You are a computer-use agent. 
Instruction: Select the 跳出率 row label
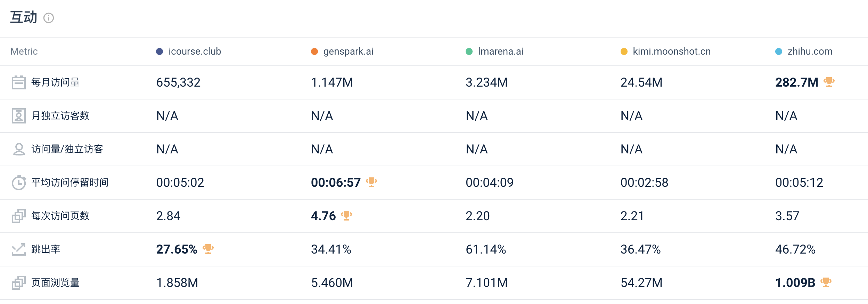[46, 249]
